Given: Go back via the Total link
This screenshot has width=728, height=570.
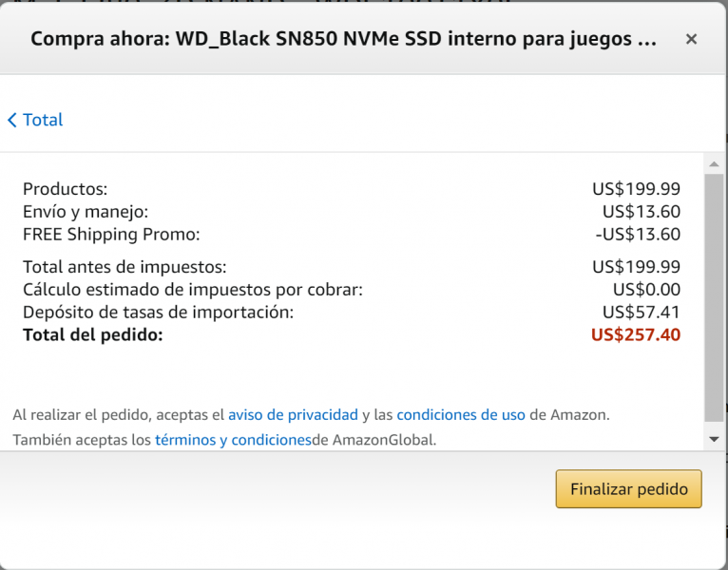Looking at the screenshot, I should 43,120.
